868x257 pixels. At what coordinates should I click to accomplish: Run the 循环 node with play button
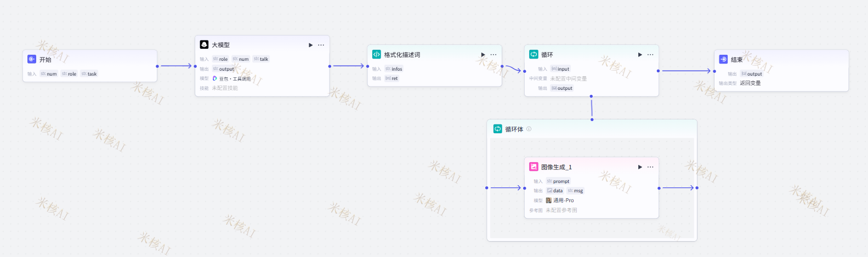click(639, 55)
